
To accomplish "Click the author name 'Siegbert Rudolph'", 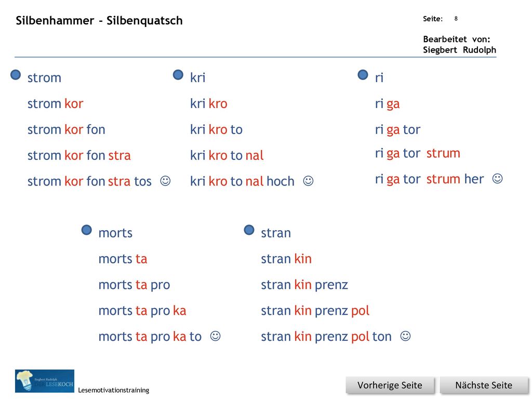I will (459, 50).
